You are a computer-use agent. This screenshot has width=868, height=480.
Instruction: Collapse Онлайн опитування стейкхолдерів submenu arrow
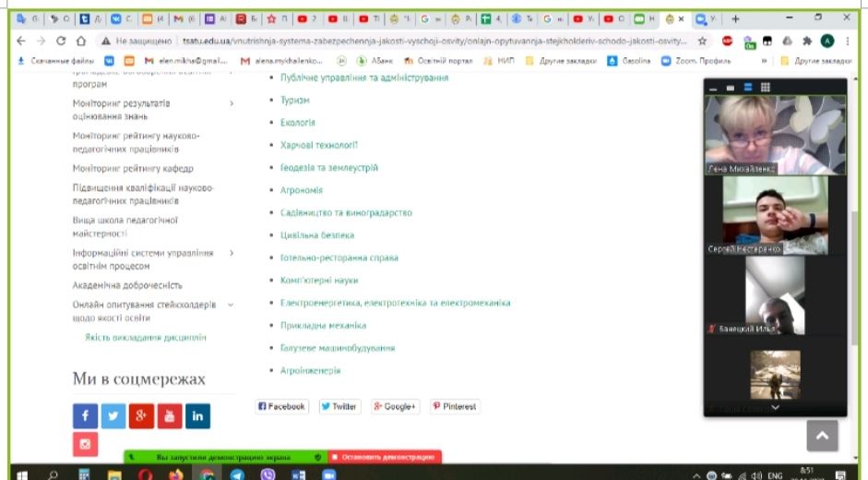point(231,305)
